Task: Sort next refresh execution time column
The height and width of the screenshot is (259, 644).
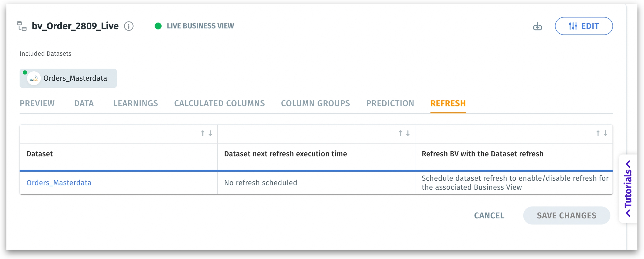Action: click(x=404, y=133)
